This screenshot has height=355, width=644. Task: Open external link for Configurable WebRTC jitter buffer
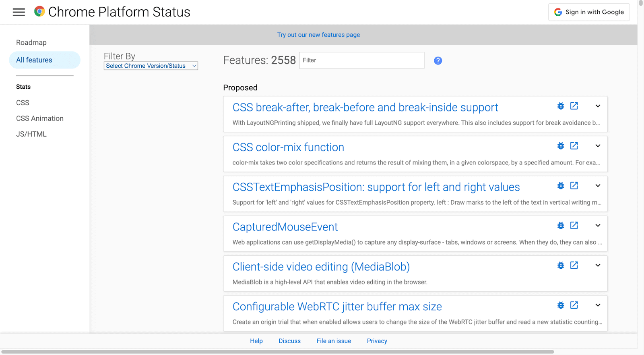(574, 305)
